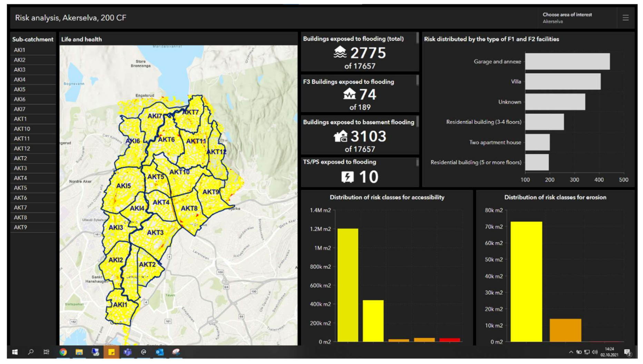This screenshot has height=364, width=643.
Task: Click the TS/PS lightning bolt icon
Action: point(347,177)
